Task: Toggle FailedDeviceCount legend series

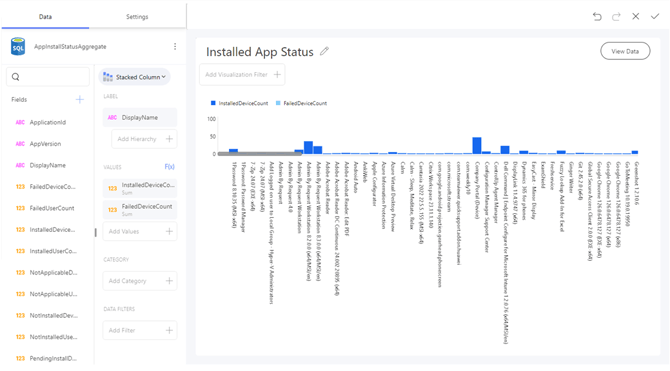Action: 301,103
